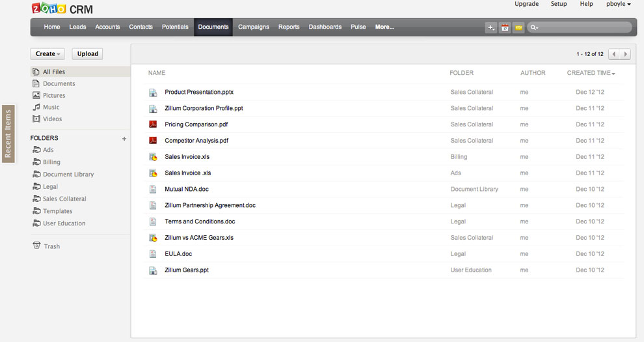Click the Upload button
644x342 pixels.
pos(87,54)
